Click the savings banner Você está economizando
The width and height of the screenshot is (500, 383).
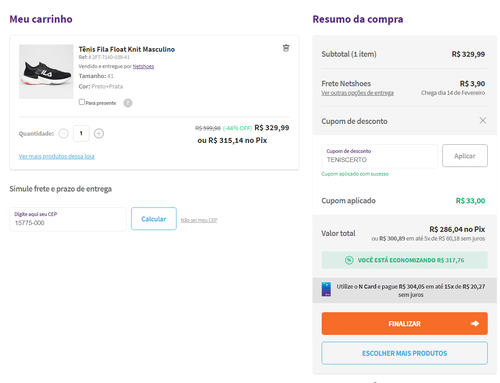point(404,260)
